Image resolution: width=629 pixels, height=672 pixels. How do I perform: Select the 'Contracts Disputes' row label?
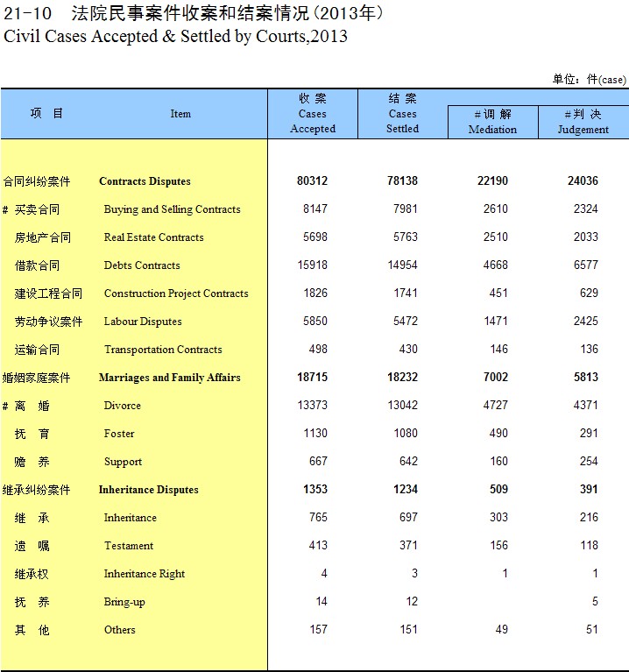145,181
